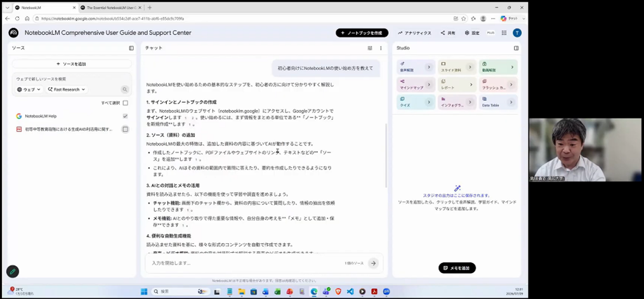Click the user message 初心者向けにNotebookLMの使い始め方を教えて
Viewport: 644px width, 299px height.
(x=325, y=68)
